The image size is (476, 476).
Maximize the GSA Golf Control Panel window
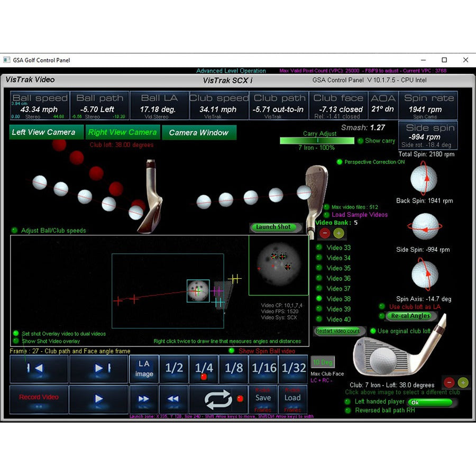point(444,60)
